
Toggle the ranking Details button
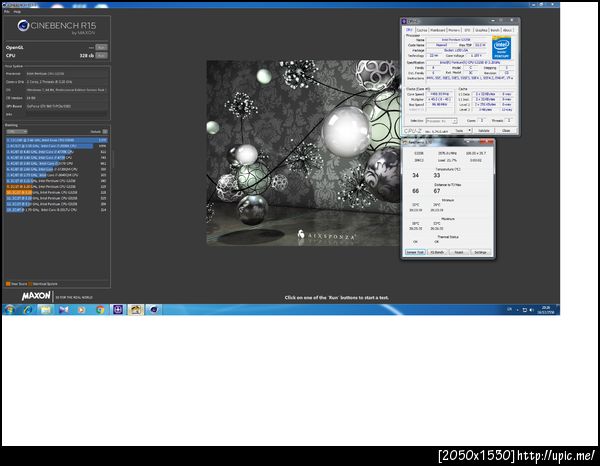point(102,131)
